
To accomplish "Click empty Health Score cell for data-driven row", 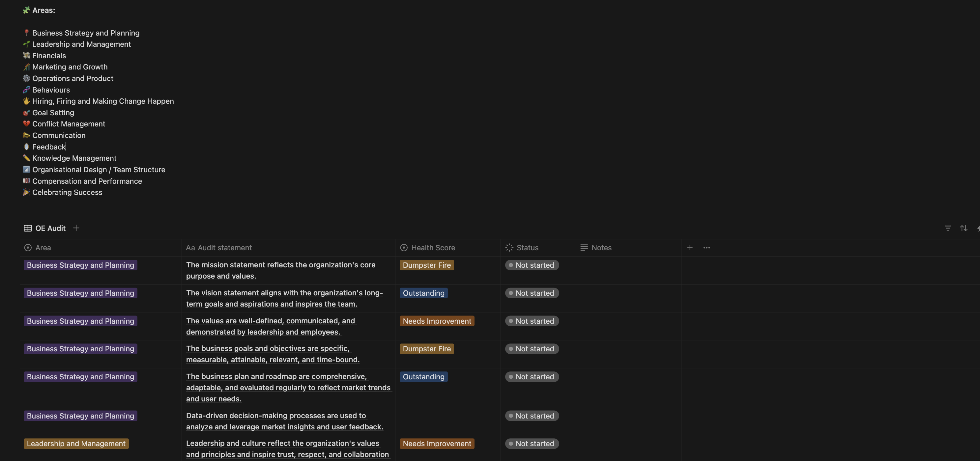I will click(447, 420).
